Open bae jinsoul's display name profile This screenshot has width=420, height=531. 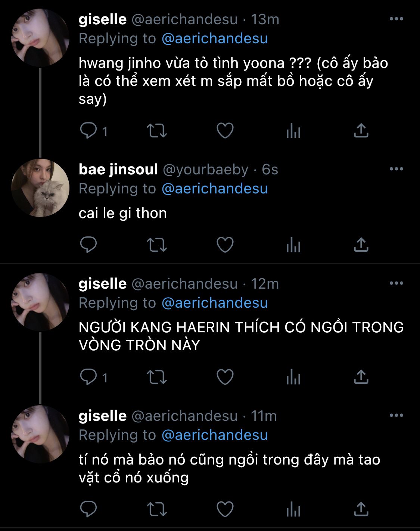118,170
